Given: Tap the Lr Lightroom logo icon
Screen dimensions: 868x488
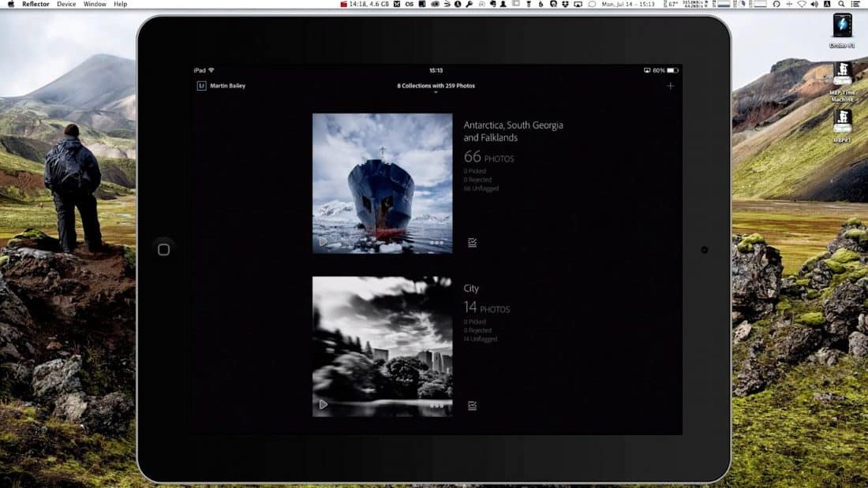Looking at the screenshot, I should click(x=201, y=86).
